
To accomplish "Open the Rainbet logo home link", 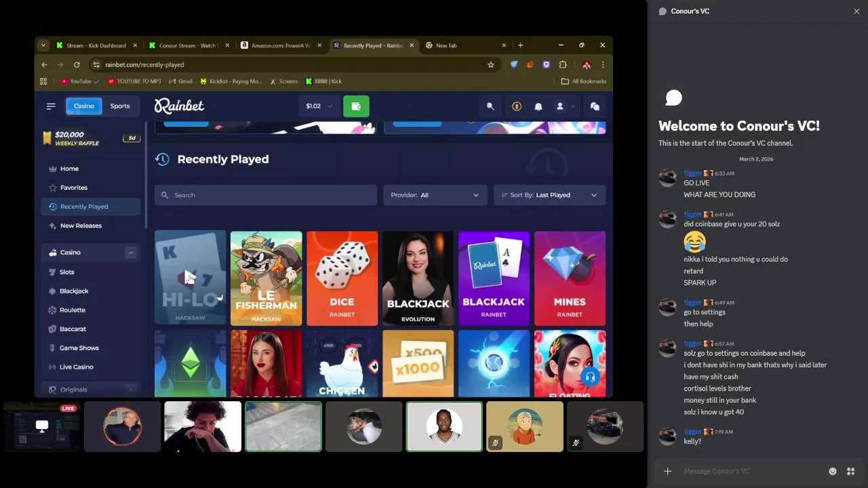I will pyautogui.click(x=179, y=106).
